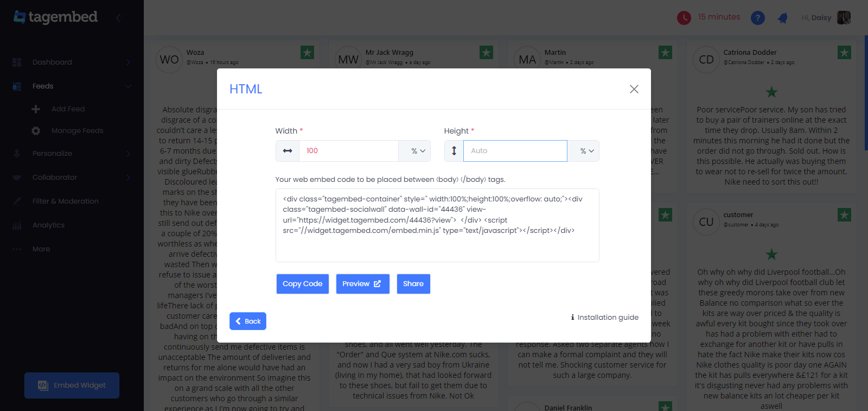Open Dashboard in the sidebar
This screenshot has height=411, width=868.
tap(52, 62)
